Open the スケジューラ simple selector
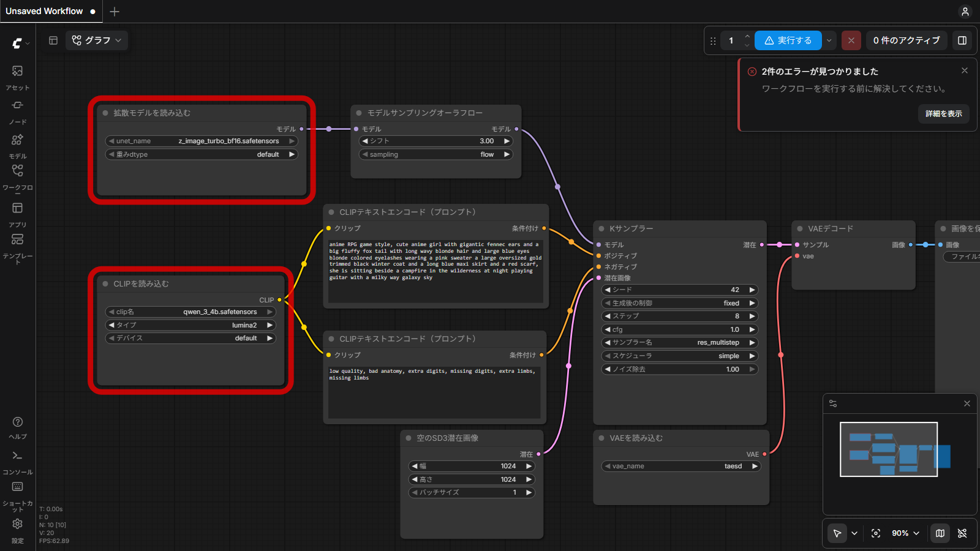This screenshot has width=980, height=551. tap(680, 356)
